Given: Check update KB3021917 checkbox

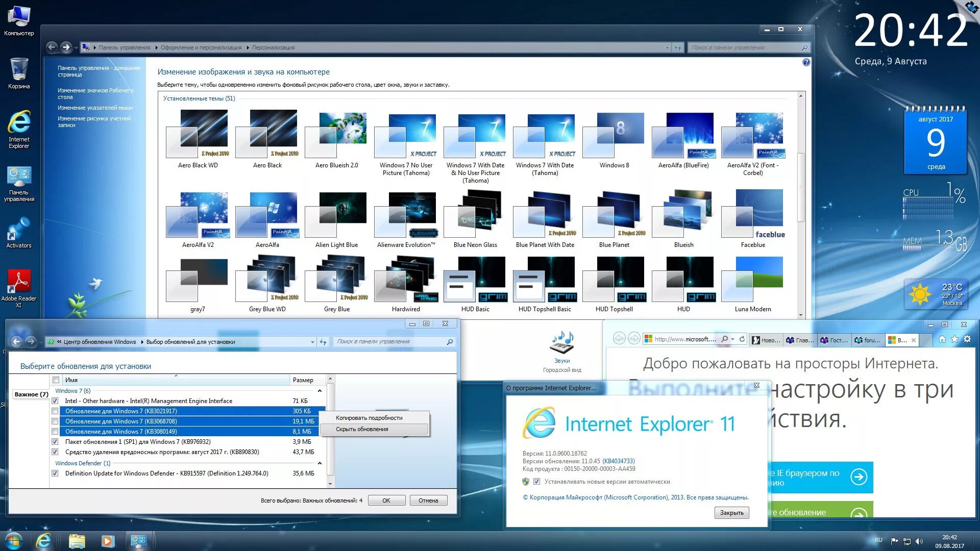Looking at the screenshot, I should coord(55,411).
